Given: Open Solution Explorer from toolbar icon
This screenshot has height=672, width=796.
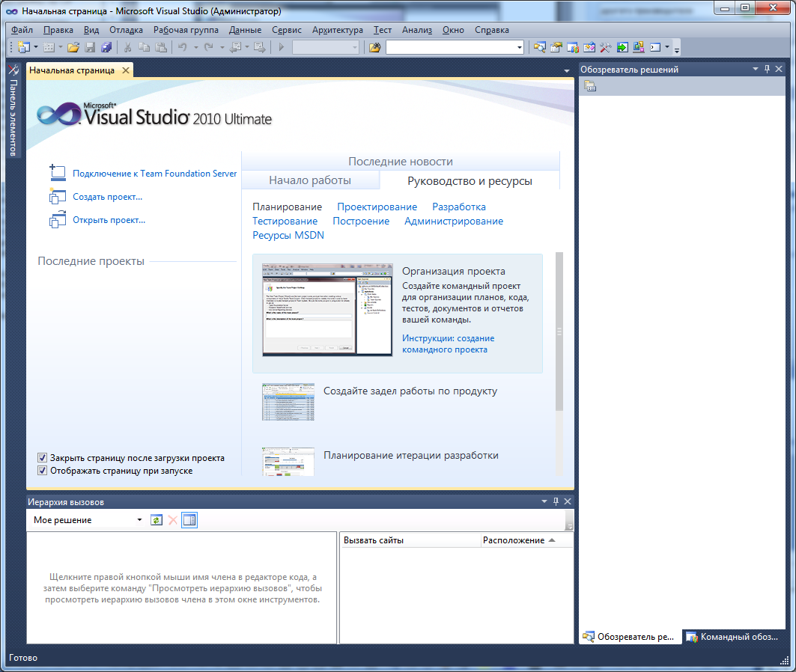Looking at the screenshot, I should tap(540, 47).
